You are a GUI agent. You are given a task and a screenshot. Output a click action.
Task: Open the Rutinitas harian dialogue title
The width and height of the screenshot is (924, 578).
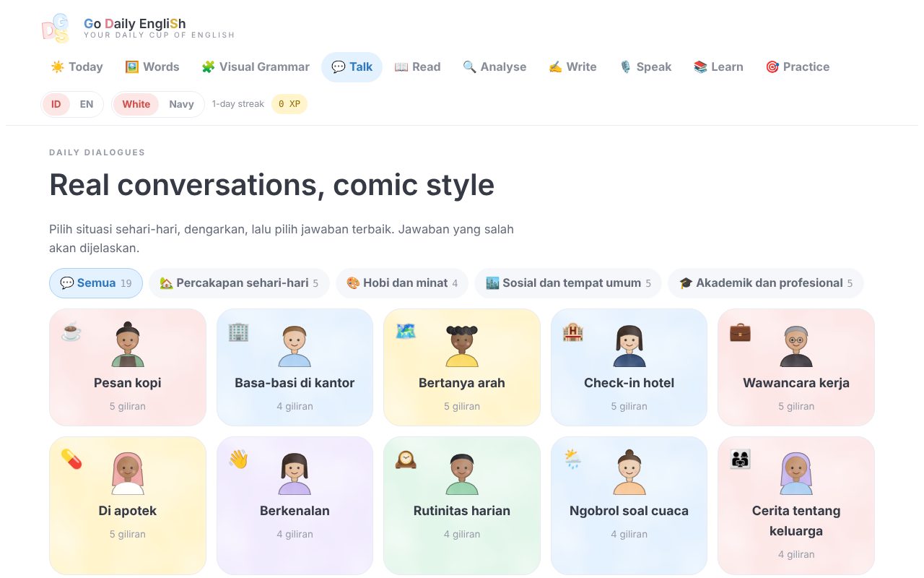[x=462, y=511]
